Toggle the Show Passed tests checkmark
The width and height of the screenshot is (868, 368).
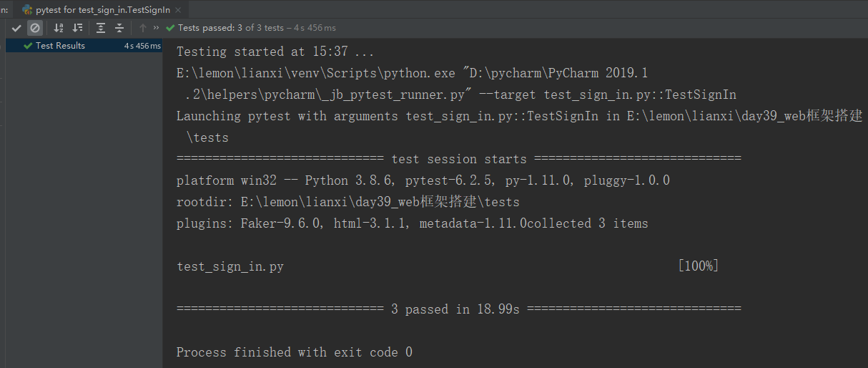16,28
